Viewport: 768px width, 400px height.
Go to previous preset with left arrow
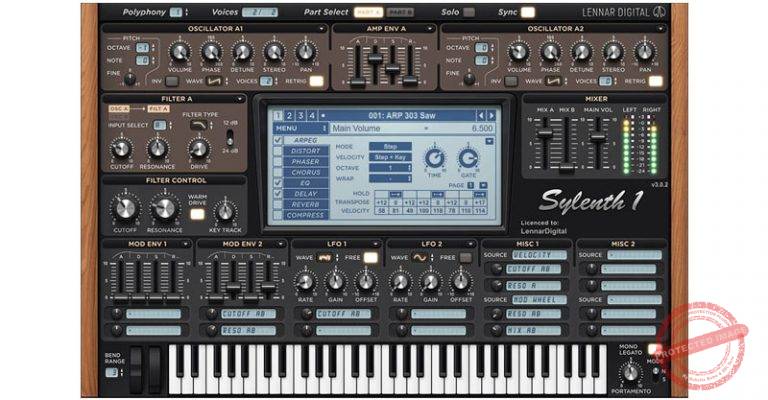click(x=480, y=116)
